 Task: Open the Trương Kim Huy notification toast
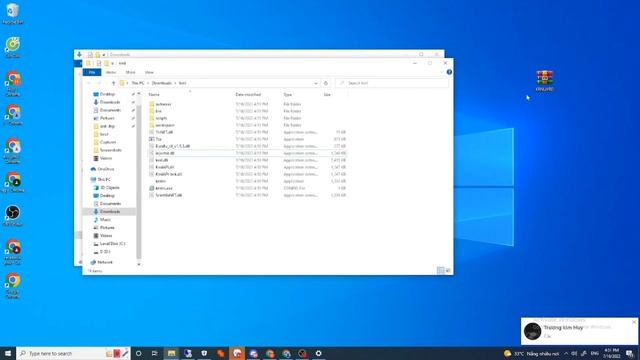(579, 331)
